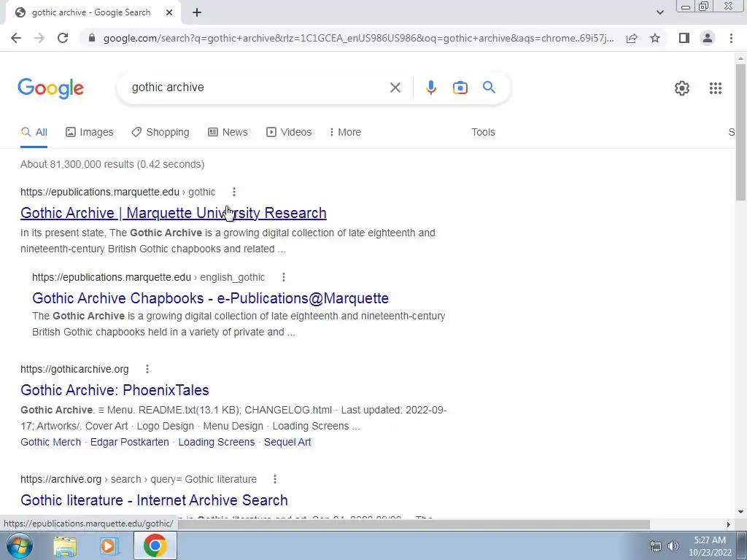Open Gothic Archive Chapbooks link

[x=210, y=298]
